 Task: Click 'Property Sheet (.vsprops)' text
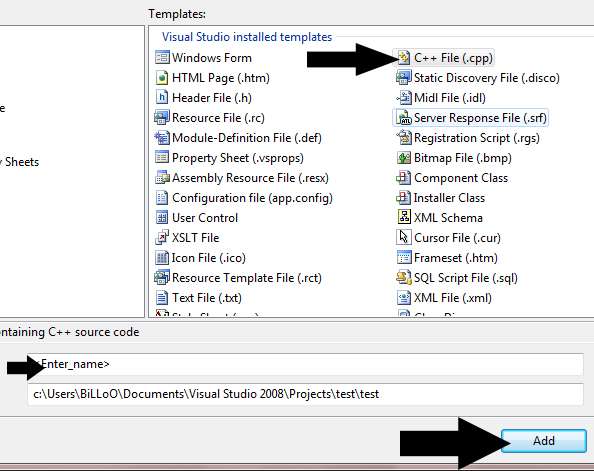pyautogui.click(x=238, y=158)
